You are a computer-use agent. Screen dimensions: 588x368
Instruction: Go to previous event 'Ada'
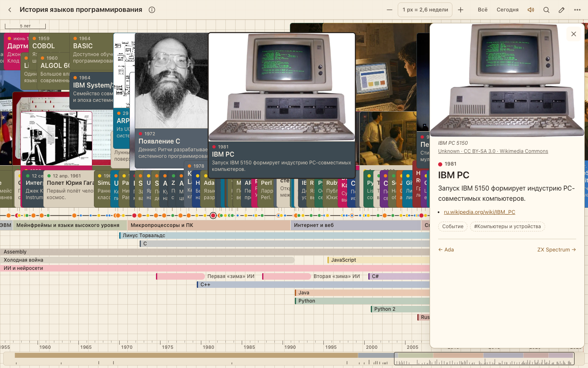[446, 250]
